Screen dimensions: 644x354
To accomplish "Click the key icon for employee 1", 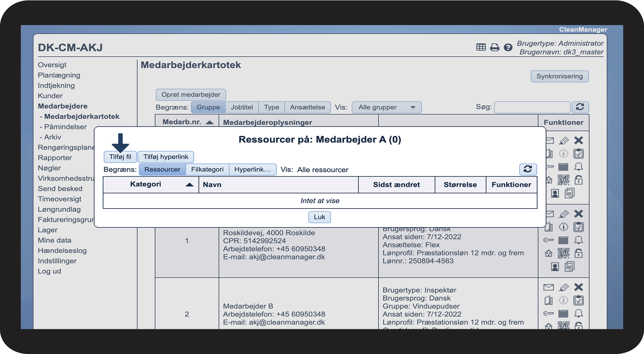I will [549, 240].
